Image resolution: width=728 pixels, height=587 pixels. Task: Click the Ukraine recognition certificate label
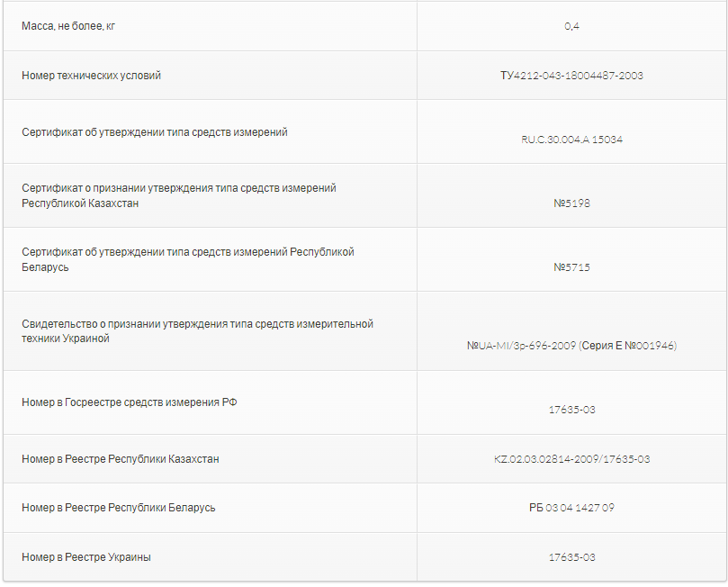pos(197,330)
